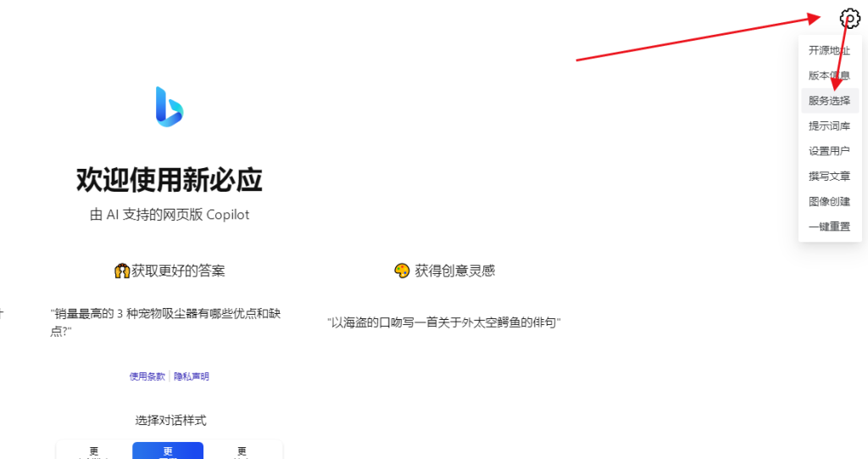Image resolution: width=868 pixels, height=459 pixels.
Task: Select the blue highlighted conversation style option
Action: click(168, 451)
